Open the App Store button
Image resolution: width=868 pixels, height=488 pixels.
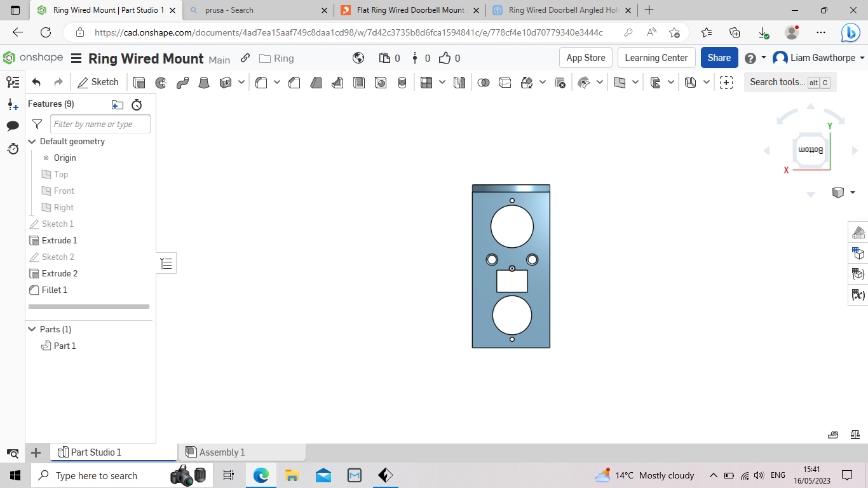coord(586,58)
